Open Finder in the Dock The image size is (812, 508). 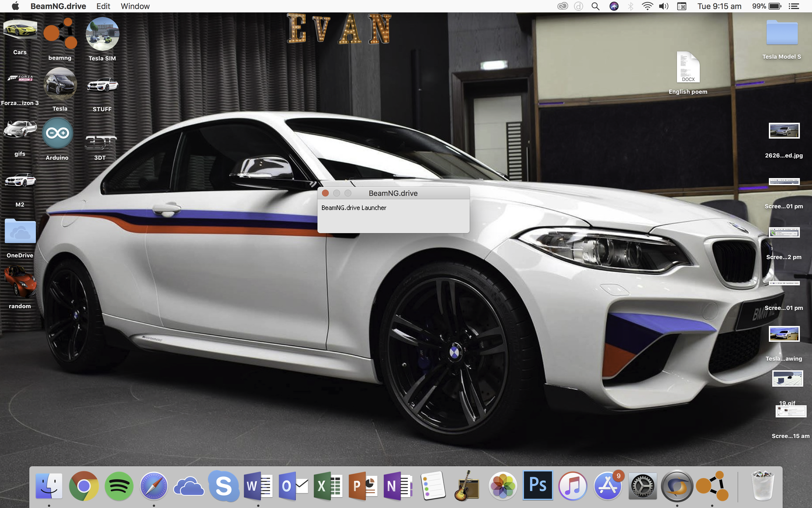(x=49, y=486)
